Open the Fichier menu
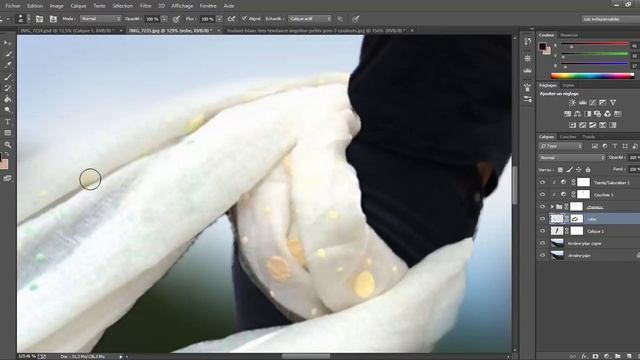Screen dimensions: 640x360 point(13,6)
